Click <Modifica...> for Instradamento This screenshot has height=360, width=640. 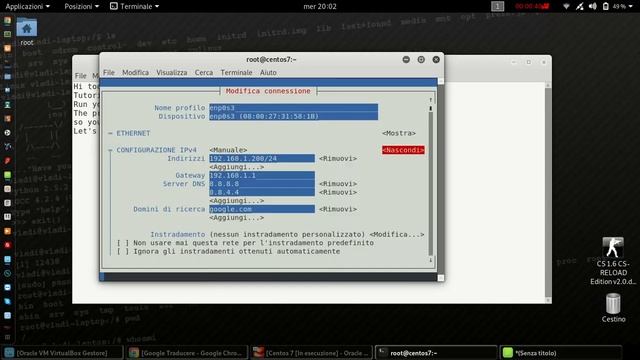[x=397, y=234]
